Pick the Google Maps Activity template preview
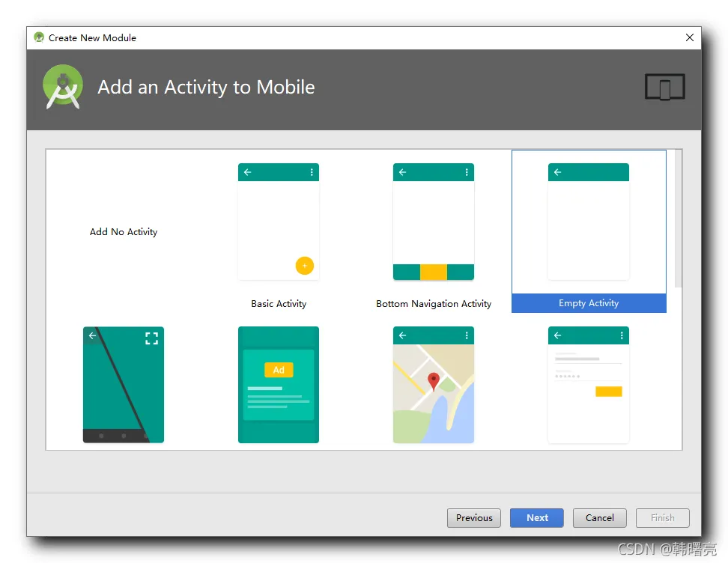728x563 pixels. tap(434, 385)
